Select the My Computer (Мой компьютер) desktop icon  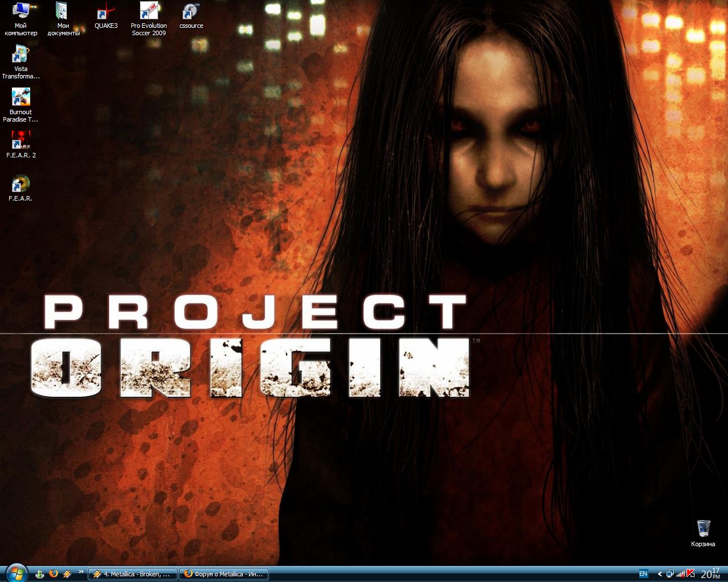coord(20,19)
